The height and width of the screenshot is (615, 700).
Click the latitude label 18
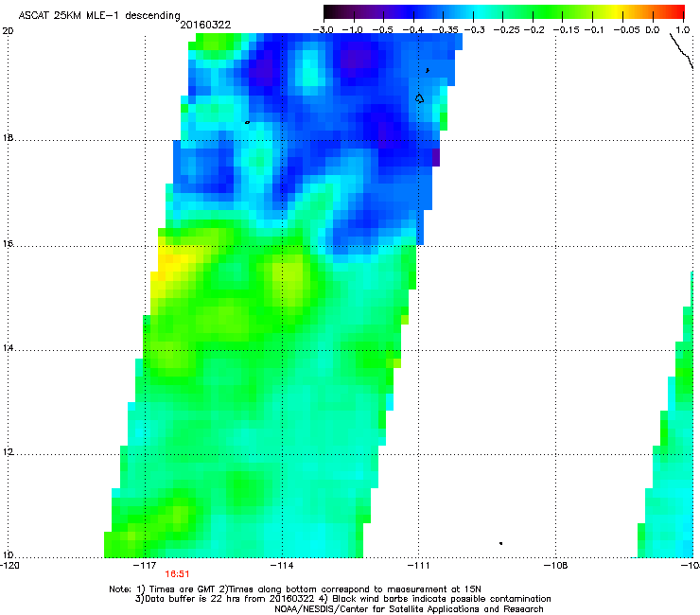[x=8, y=138]
